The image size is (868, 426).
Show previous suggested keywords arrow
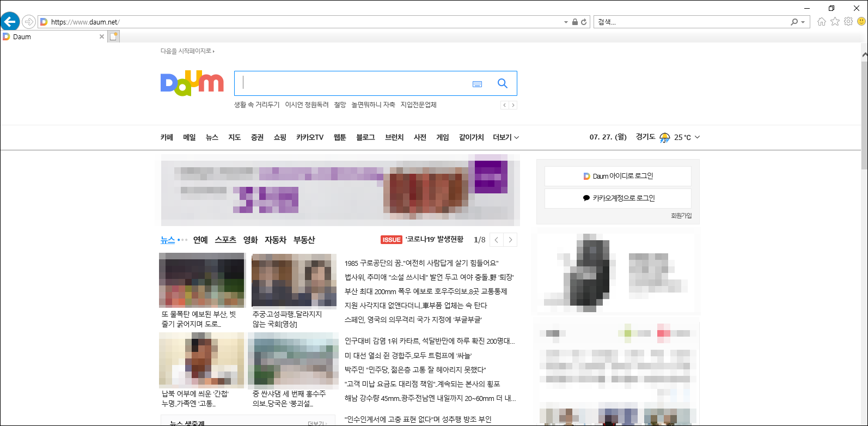505,105
